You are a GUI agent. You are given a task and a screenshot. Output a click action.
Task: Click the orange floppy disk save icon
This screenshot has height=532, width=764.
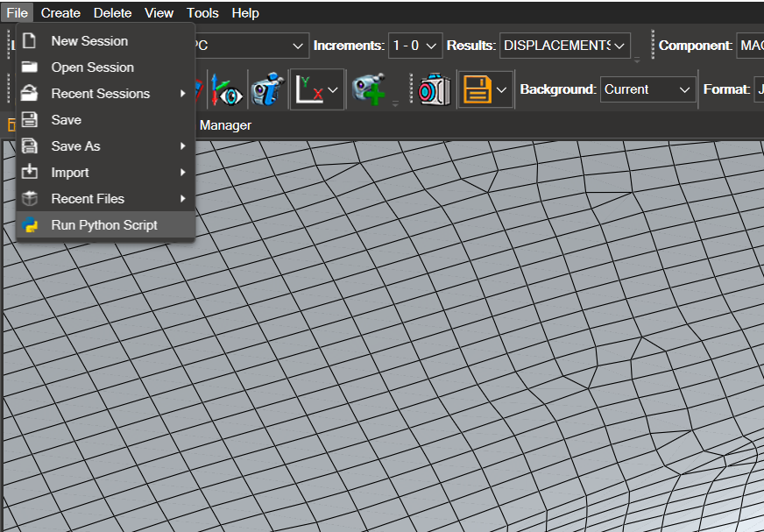[477, 89]
